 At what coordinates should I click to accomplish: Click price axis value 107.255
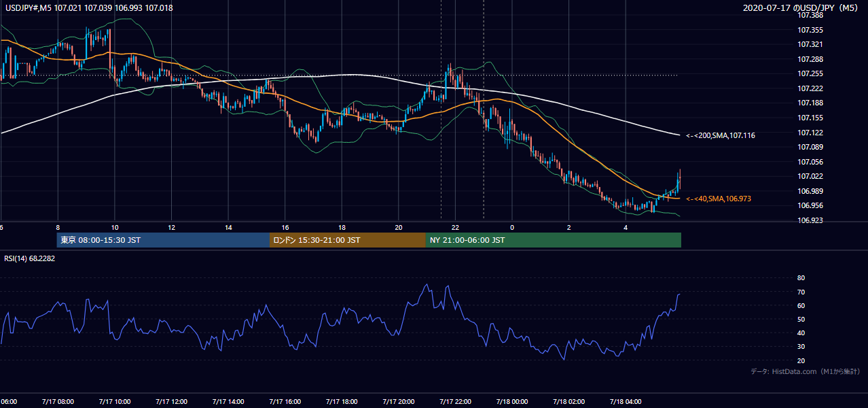(x=810, y=74)
